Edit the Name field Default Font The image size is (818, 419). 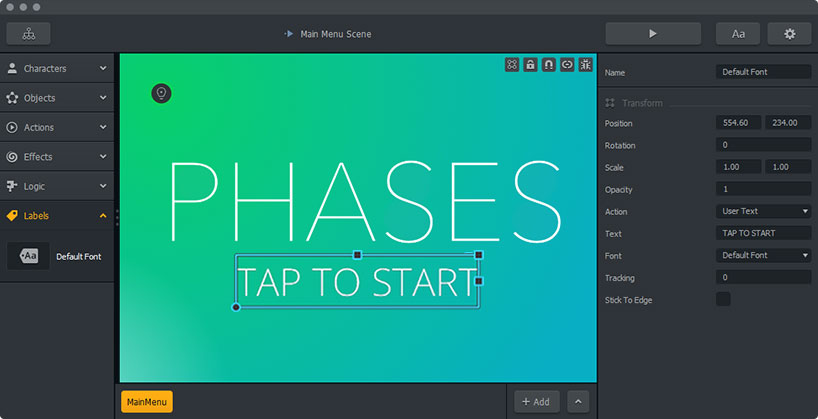(763, 72)
